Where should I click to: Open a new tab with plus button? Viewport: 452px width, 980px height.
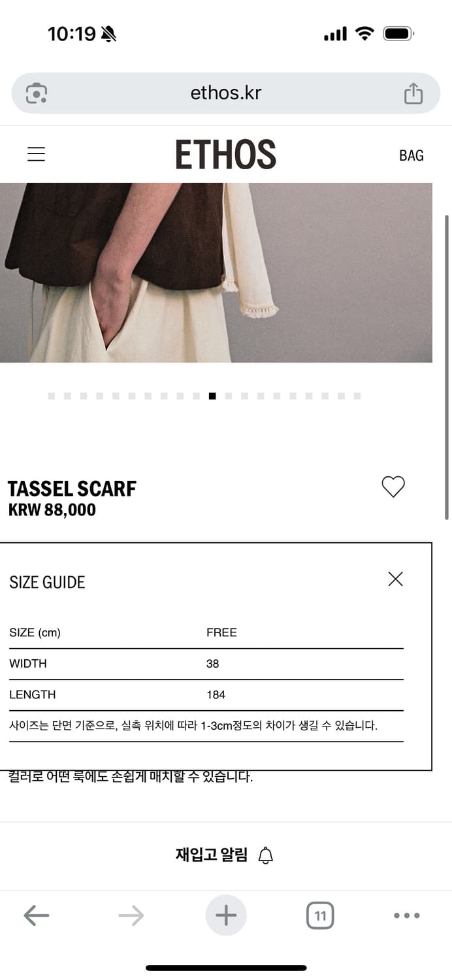226,915
